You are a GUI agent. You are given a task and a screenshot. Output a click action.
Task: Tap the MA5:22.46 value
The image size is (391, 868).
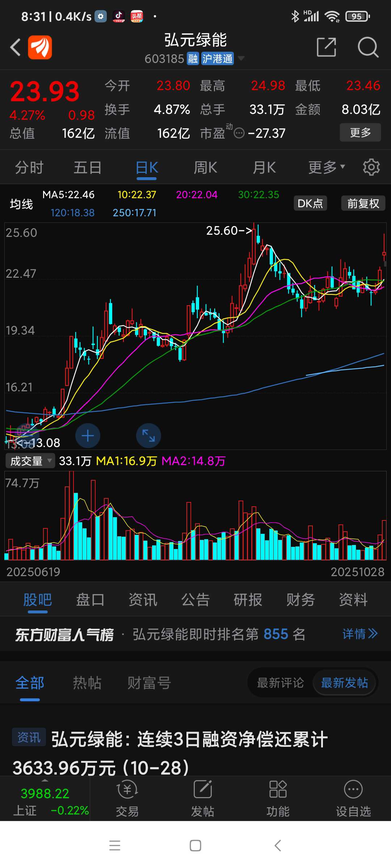point(68,195)
